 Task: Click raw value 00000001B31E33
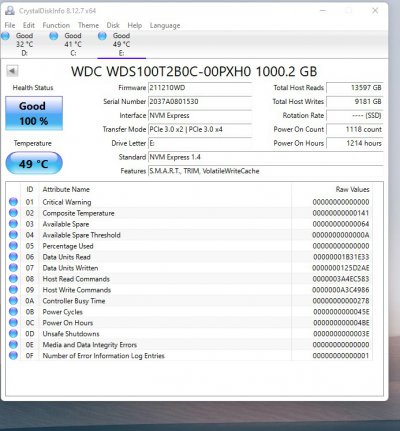click(341, 257)
